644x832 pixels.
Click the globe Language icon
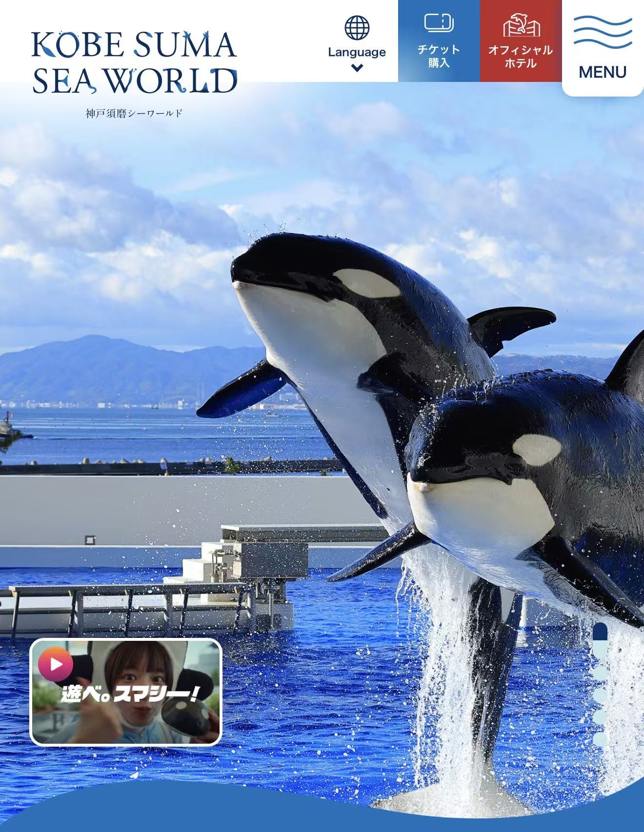point(357,27)
